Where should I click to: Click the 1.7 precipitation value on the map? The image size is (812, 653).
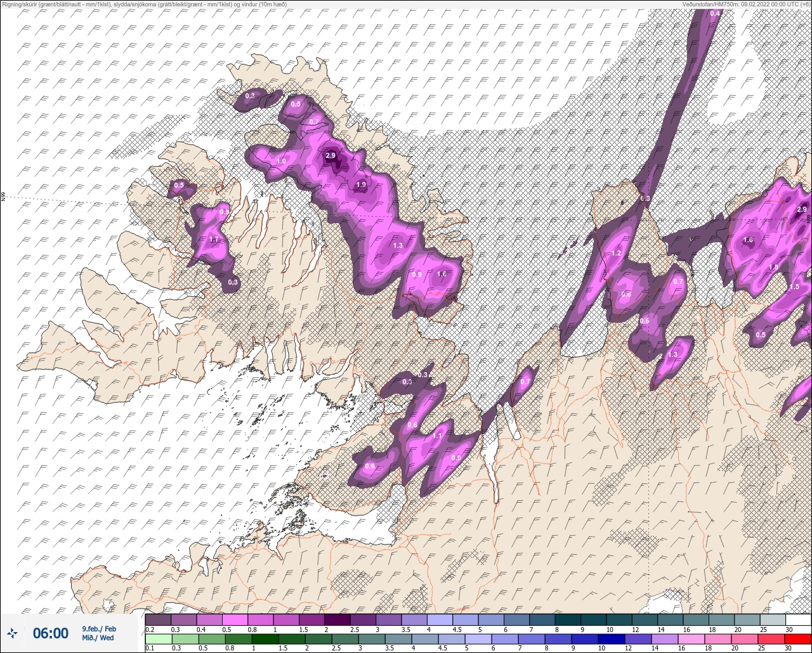click(214, 240)
